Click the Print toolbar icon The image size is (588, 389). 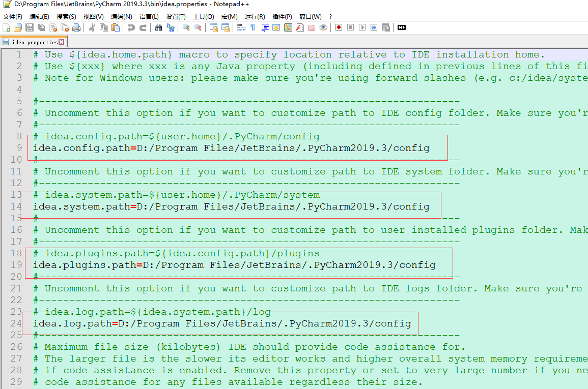click(x=76, y=27)
